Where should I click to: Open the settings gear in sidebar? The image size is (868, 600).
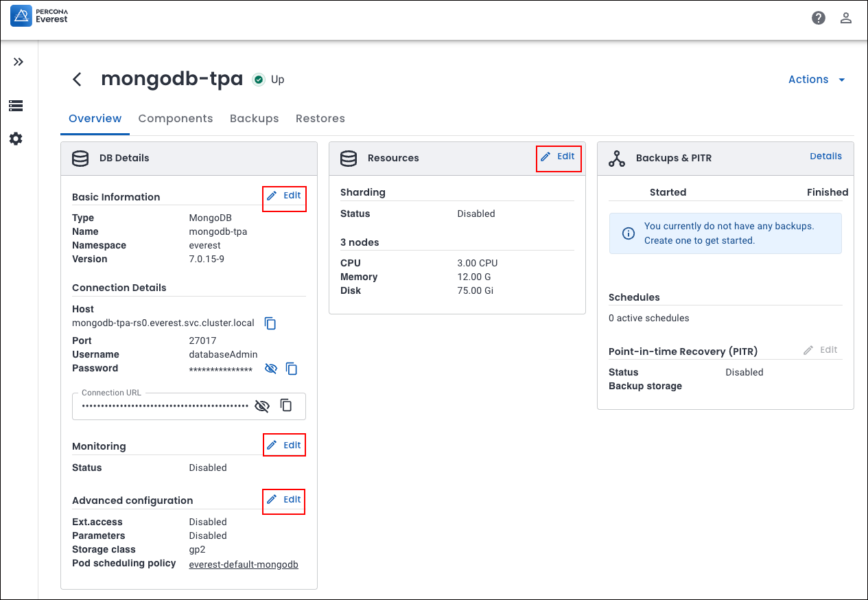coord(16,139)
